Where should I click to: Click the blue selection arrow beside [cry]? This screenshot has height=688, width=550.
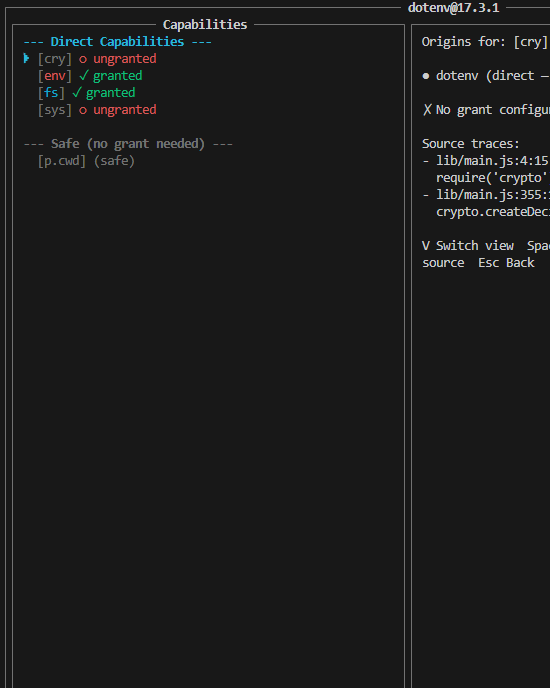(26, 58)
